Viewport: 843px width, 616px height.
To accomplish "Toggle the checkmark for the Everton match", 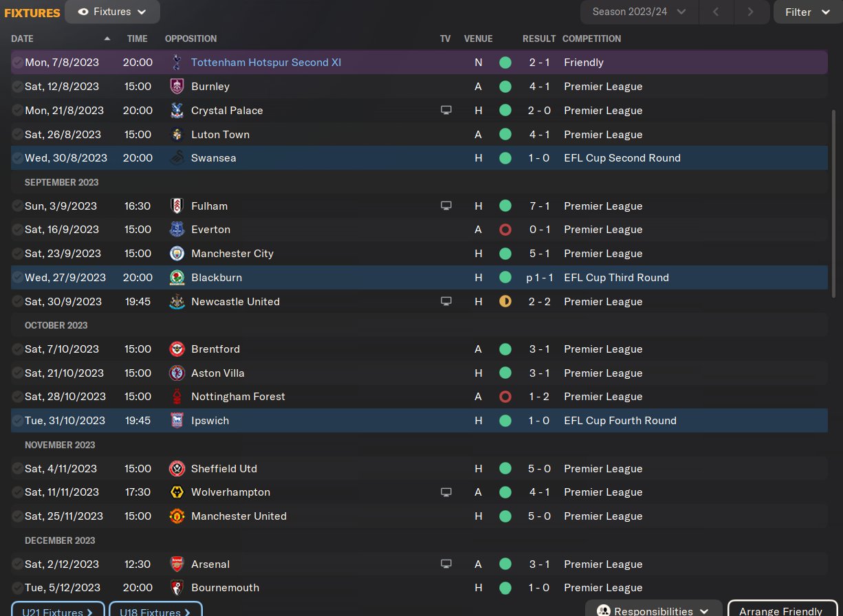I will [x=17, y=230].
